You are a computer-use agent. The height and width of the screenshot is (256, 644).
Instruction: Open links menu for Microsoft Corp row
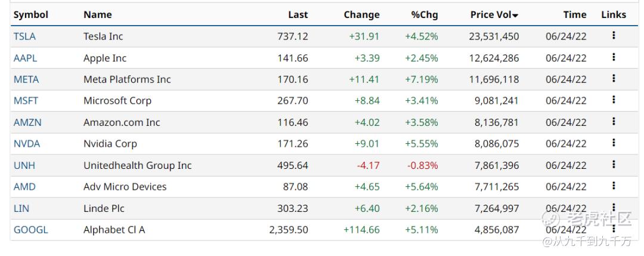click(x=614, y=100)
